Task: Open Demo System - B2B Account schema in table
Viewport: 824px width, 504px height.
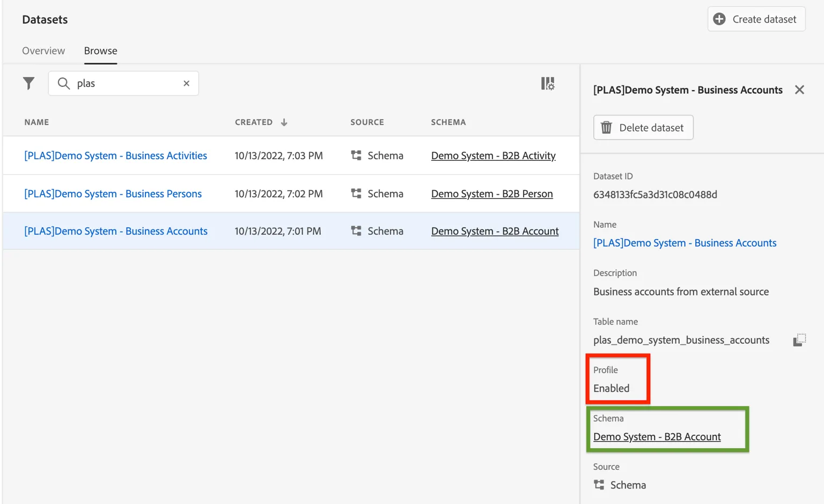Action: [x=495, y=231]
